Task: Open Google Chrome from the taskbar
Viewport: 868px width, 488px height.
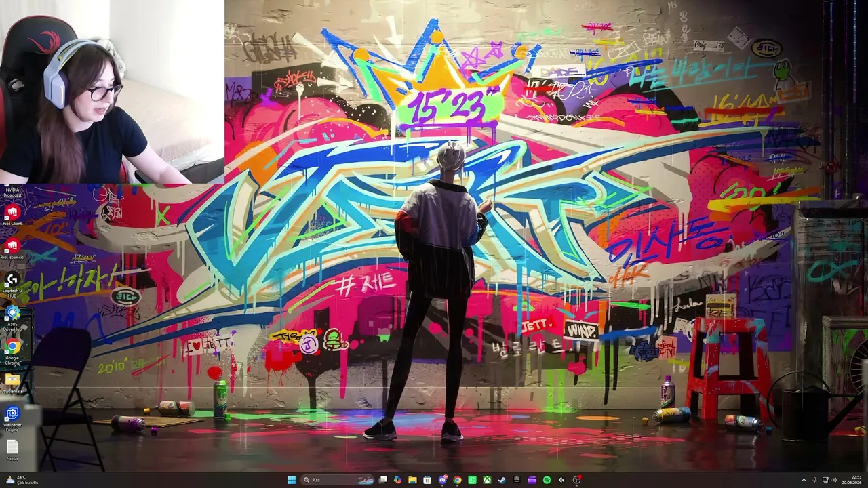Action: tap(457, 480)
